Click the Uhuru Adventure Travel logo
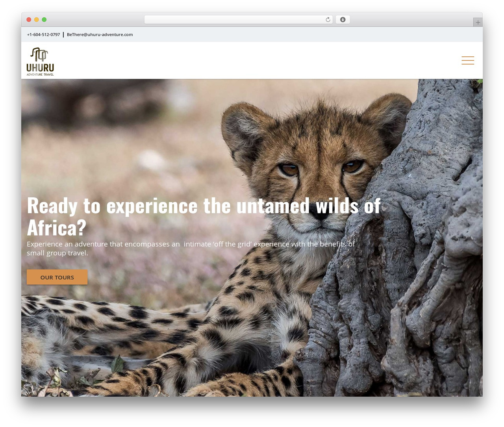Image resolution: width=504 pixels, height=427 pixels. pyautogui.click(x=40, y=61)
